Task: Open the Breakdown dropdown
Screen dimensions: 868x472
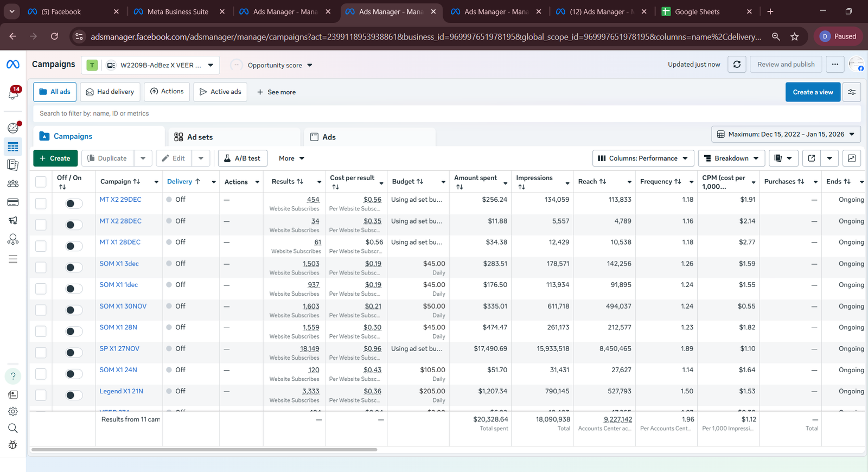Action: click(731, 158)
